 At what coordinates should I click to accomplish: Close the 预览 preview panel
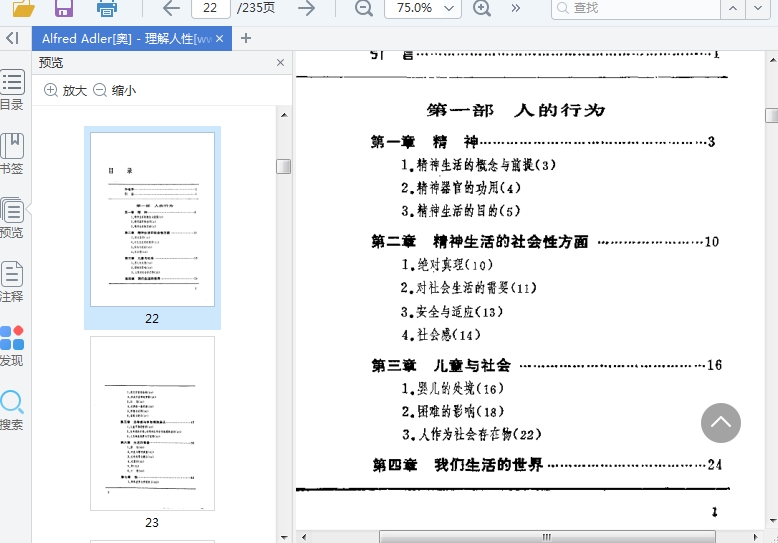(280, 63)
